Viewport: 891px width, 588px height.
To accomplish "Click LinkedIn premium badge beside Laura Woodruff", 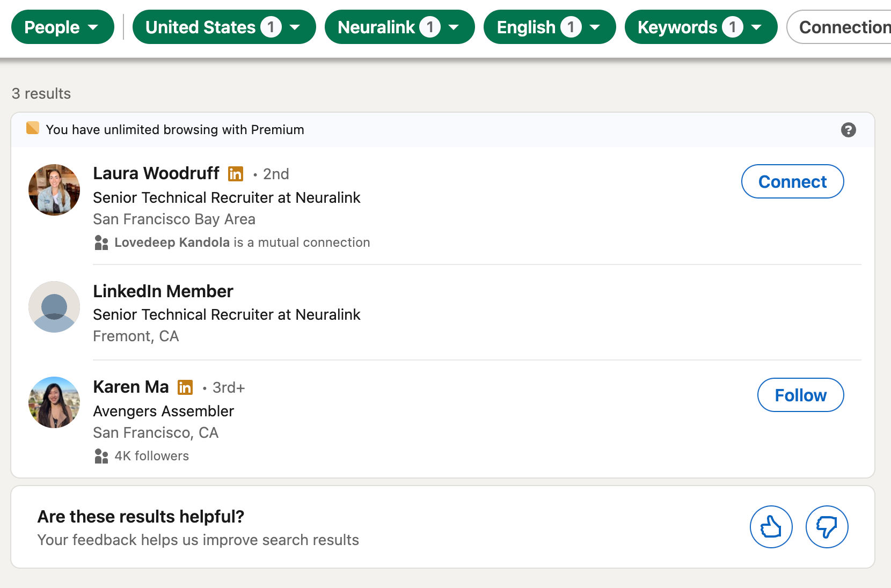I will click(236, 174).
